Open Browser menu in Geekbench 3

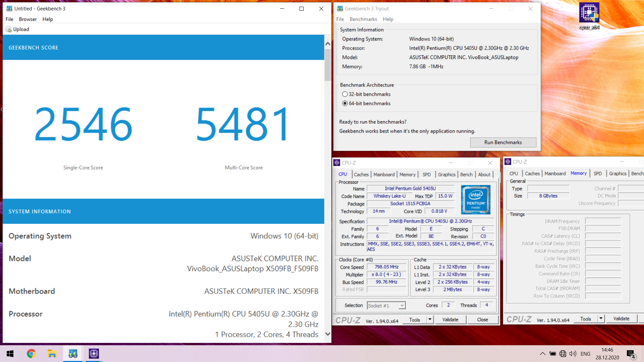[28, 19]
